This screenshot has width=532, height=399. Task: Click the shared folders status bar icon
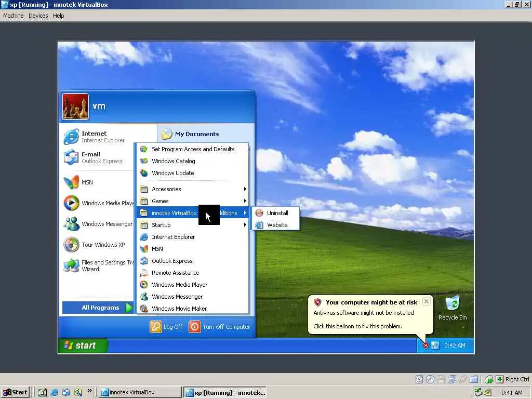tap(474, 379)
